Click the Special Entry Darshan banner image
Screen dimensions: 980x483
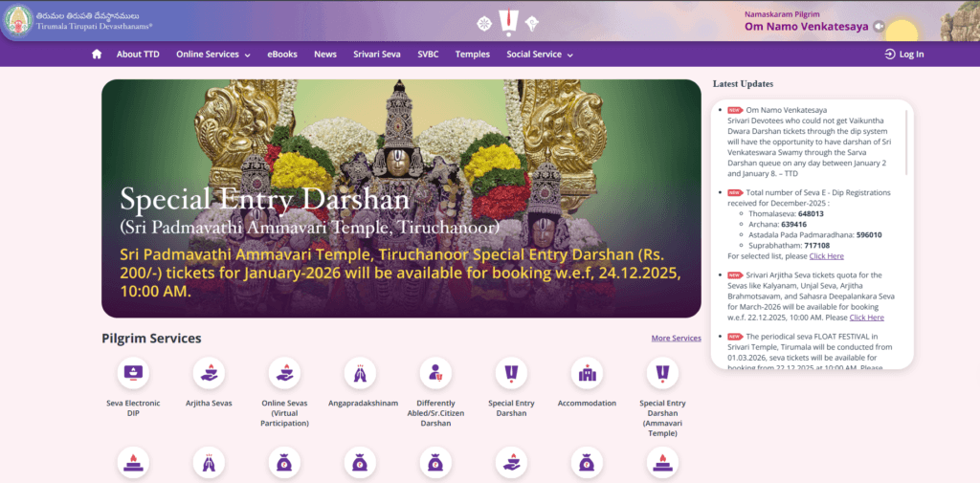(401, 199)
